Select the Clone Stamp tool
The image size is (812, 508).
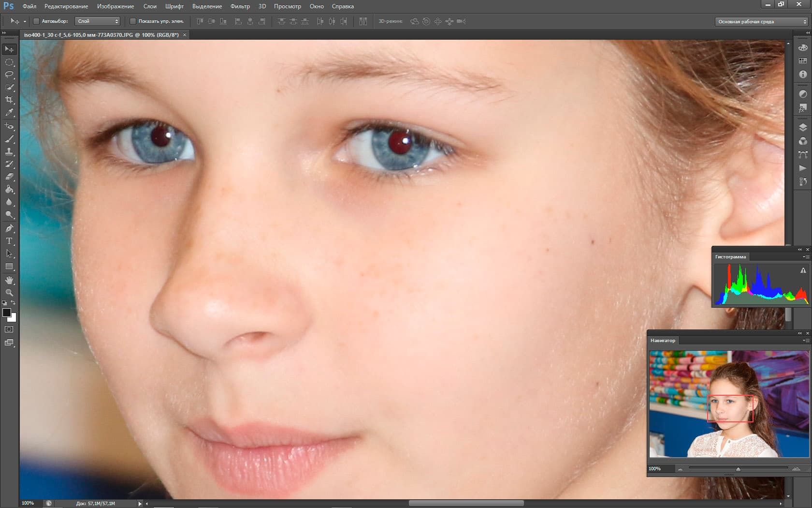coord(9,151)
